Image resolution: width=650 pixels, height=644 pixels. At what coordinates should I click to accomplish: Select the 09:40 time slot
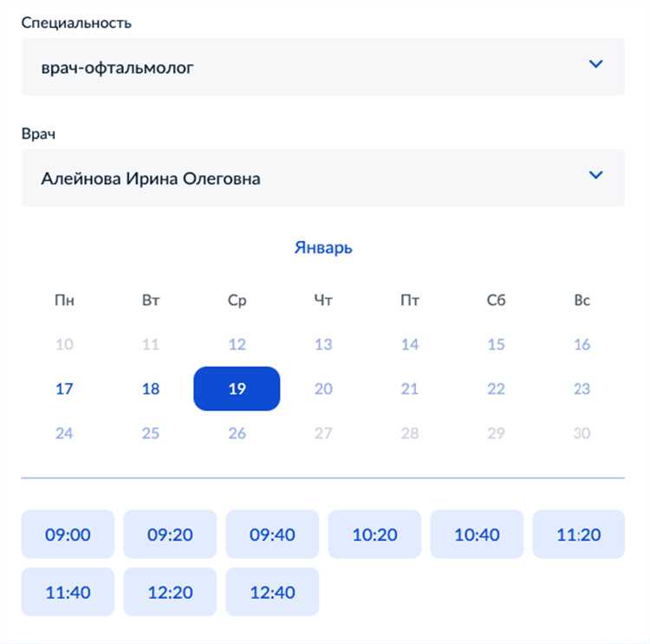[x=272, y=535]
